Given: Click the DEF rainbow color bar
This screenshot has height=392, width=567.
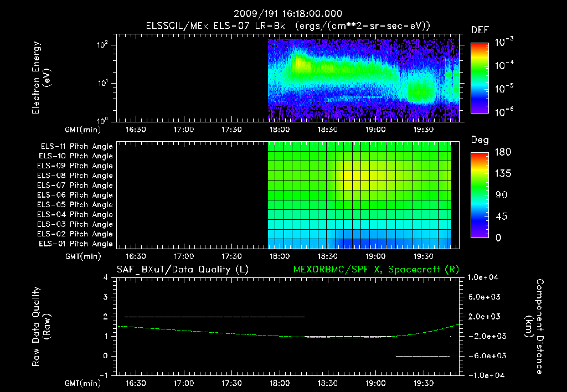Looking at the screenshot, I should point(480,78).
